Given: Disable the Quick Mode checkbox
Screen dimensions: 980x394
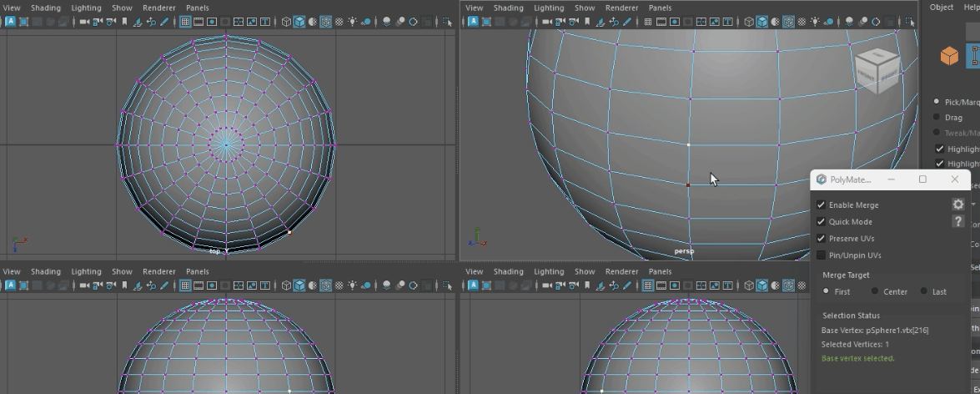Looking at the screenshot, I should (x=821, y=222).
